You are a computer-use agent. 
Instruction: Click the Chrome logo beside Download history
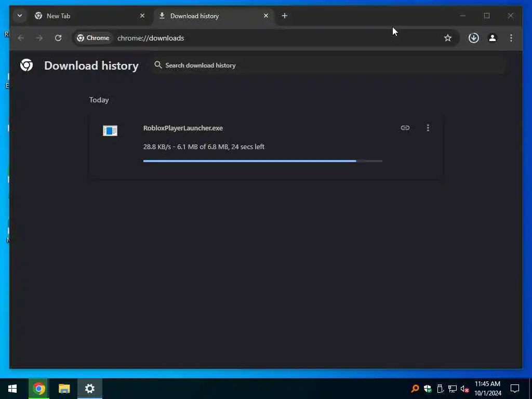(x=26, y=65)
